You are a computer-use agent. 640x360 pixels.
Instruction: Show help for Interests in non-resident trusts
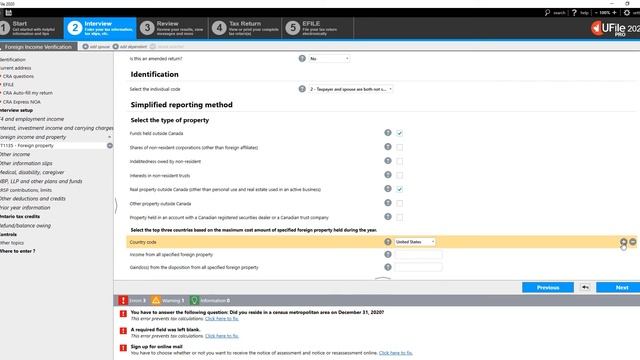tap(388, 175)
